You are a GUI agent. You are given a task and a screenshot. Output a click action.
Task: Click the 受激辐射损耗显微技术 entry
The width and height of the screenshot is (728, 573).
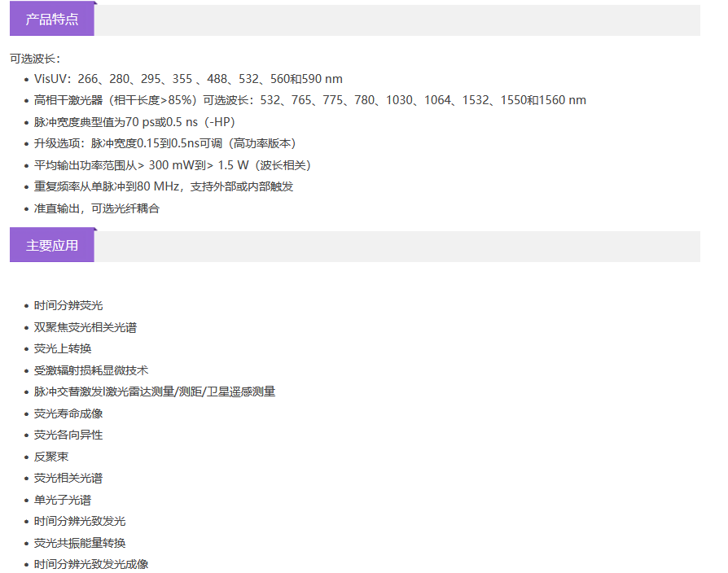tap(91, 370)
